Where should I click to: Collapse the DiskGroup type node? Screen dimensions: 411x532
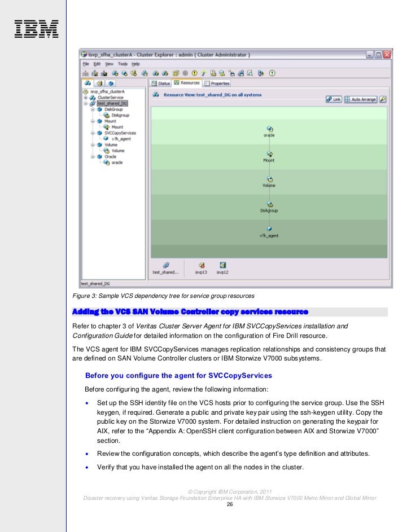point(93,109)
